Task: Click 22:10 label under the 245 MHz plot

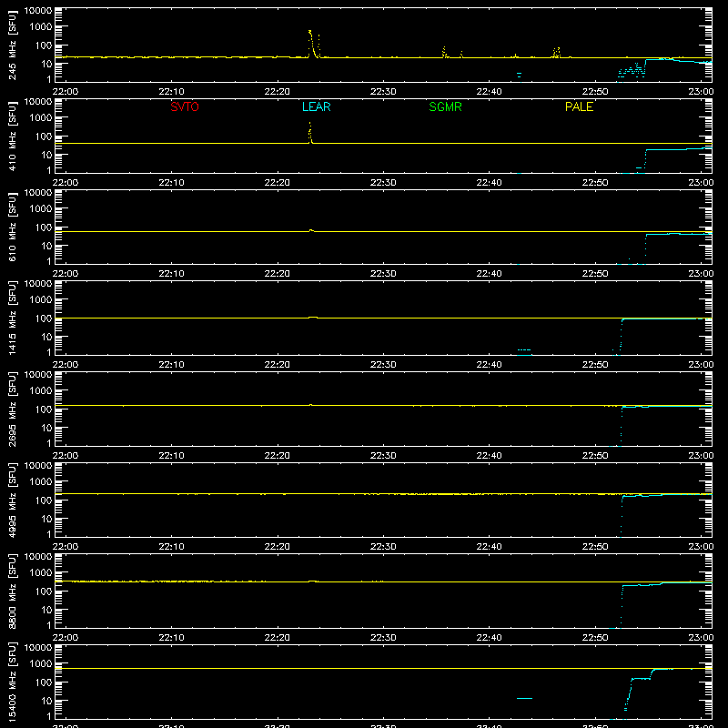Action: point(171,92)
